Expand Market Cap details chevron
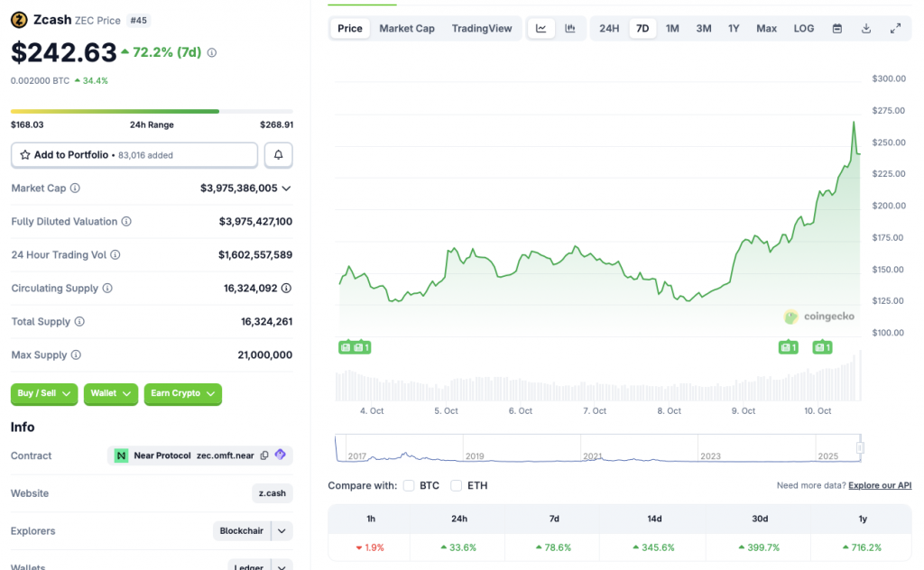This screenshot has width=924, height=570. pos(287,188)
